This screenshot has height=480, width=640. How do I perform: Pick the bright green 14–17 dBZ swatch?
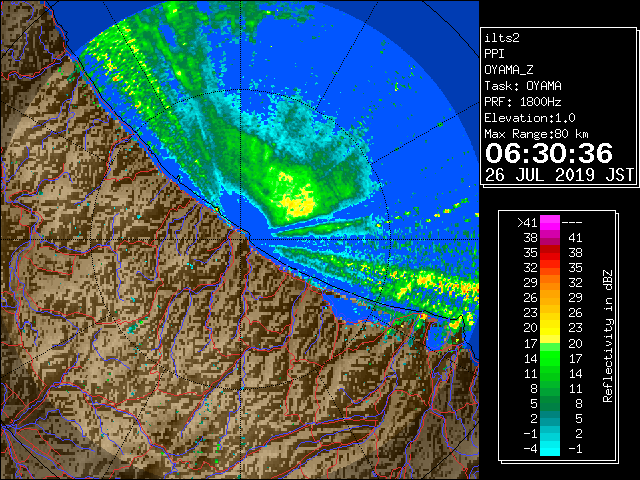[x=550, y=358]
